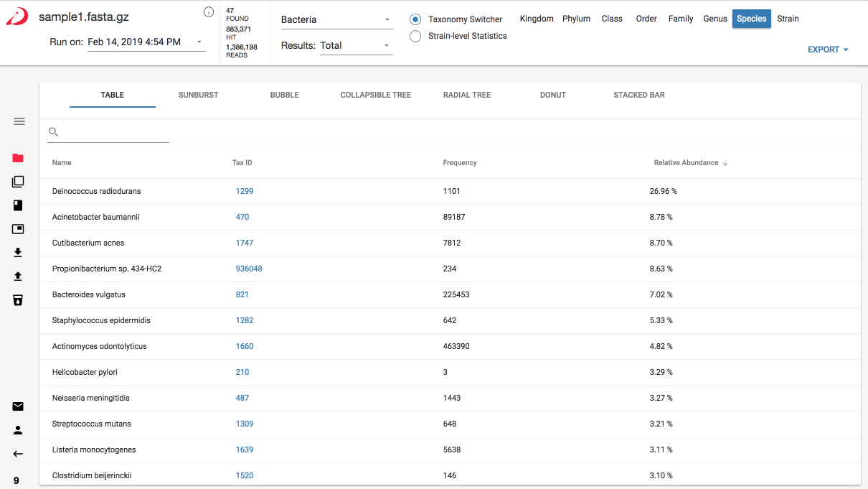Open Tax ID 1299 link
This screenshot has width=868, height=489.
245,191
